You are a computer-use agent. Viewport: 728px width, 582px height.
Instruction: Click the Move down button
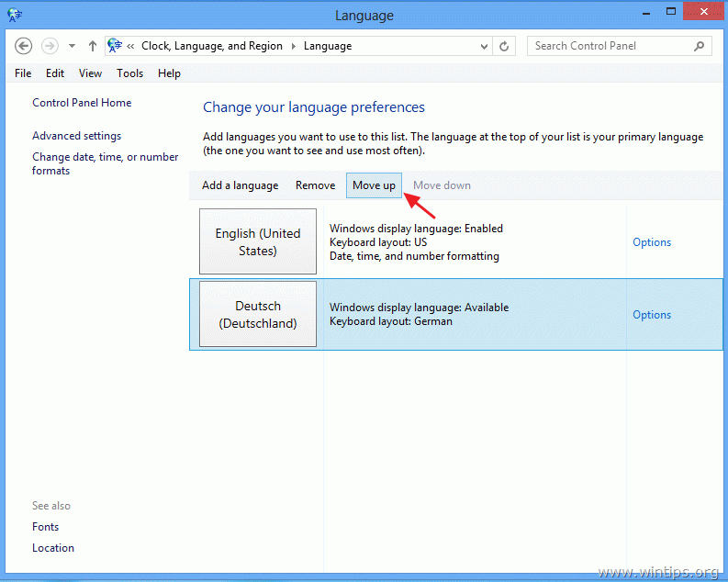(442, 185)
